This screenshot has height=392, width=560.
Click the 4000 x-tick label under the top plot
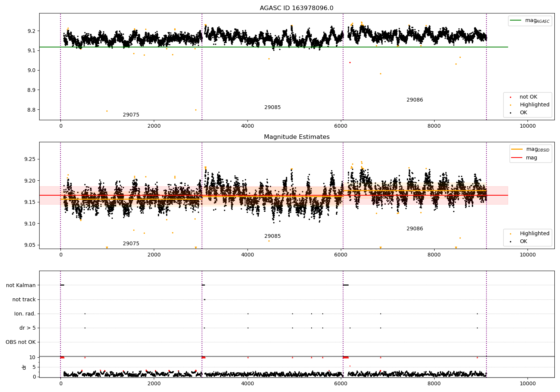tap(248, 126)
